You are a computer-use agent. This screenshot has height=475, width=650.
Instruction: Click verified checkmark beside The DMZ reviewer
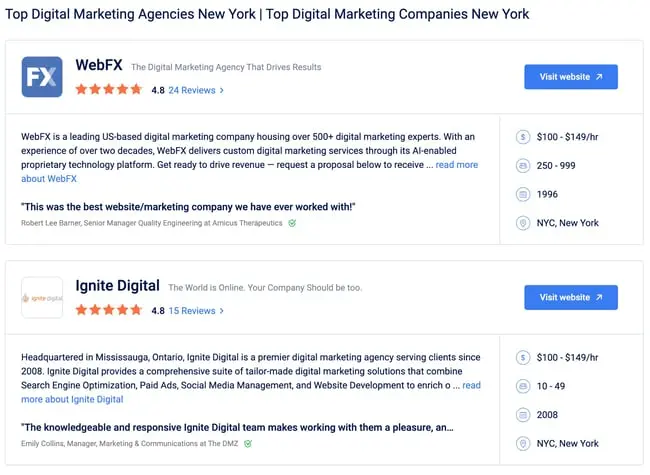coord(247,443)
